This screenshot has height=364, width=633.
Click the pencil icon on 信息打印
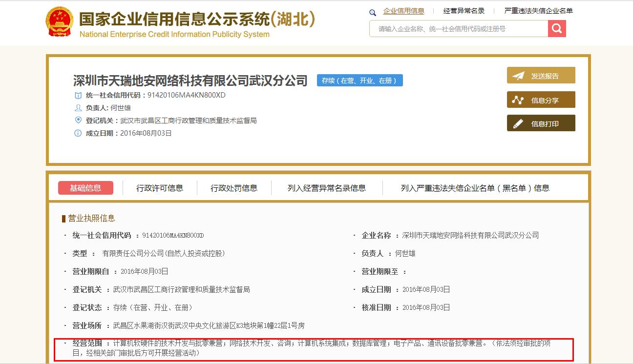tap(518, 124)
